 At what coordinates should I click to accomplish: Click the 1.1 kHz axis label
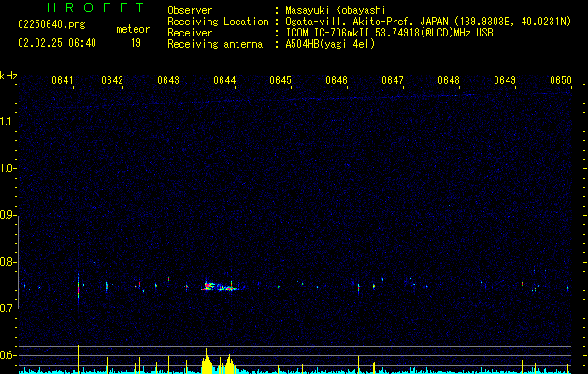(x=8, y=122)
